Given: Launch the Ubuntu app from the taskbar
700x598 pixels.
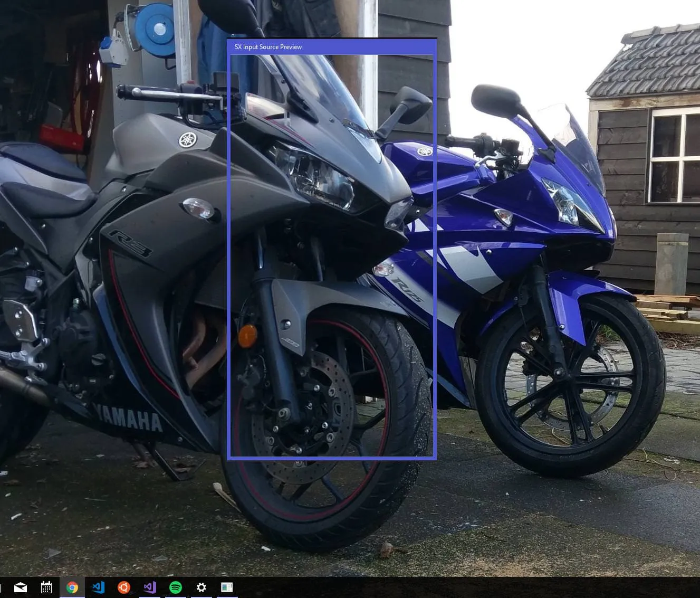Looking at the screenshot, I should tap(124, 587).
